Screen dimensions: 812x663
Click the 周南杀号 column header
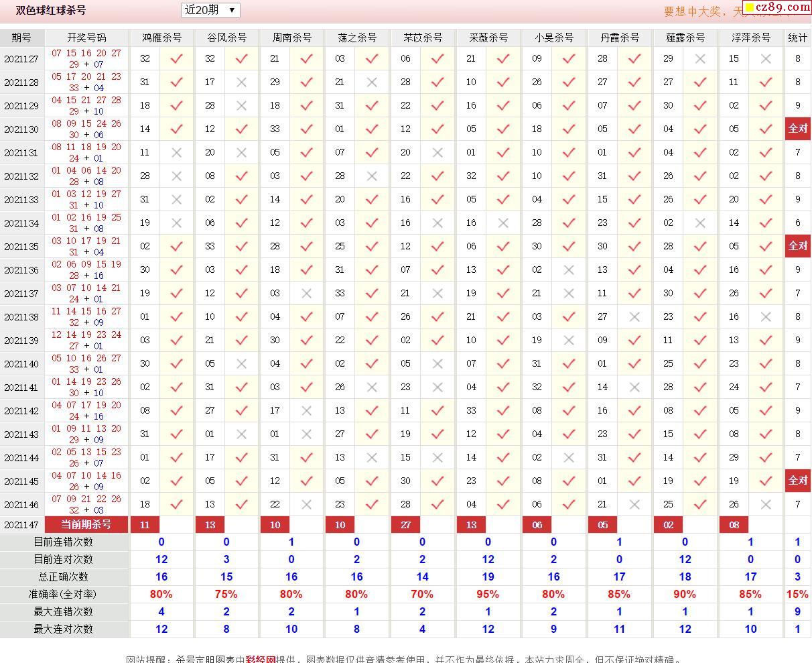(x=292, y=38)
